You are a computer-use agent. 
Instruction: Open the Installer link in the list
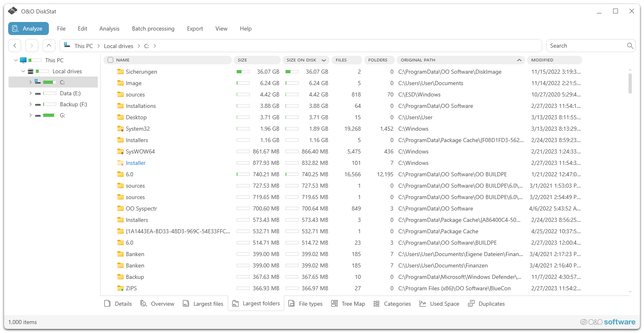click(x=136, y=163)
